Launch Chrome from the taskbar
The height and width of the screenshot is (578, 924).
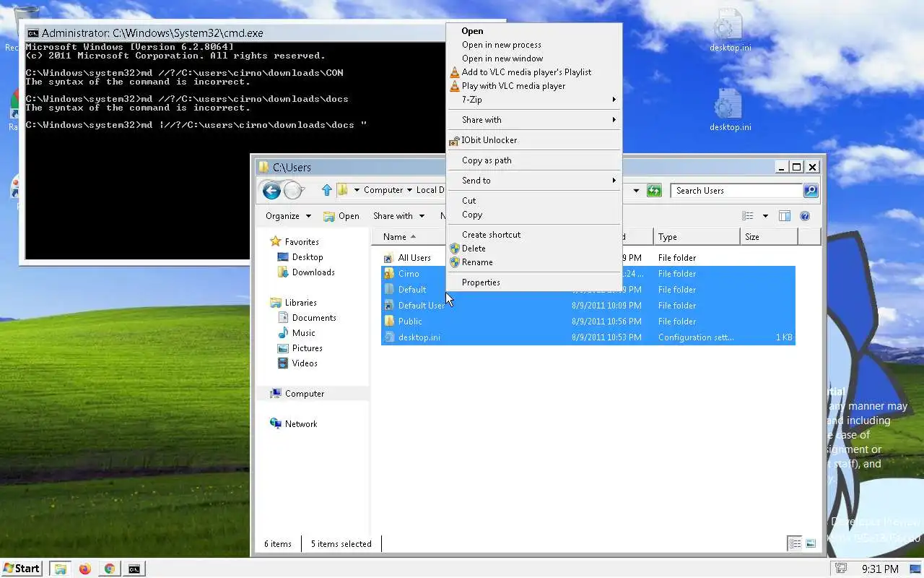[110, 569]
